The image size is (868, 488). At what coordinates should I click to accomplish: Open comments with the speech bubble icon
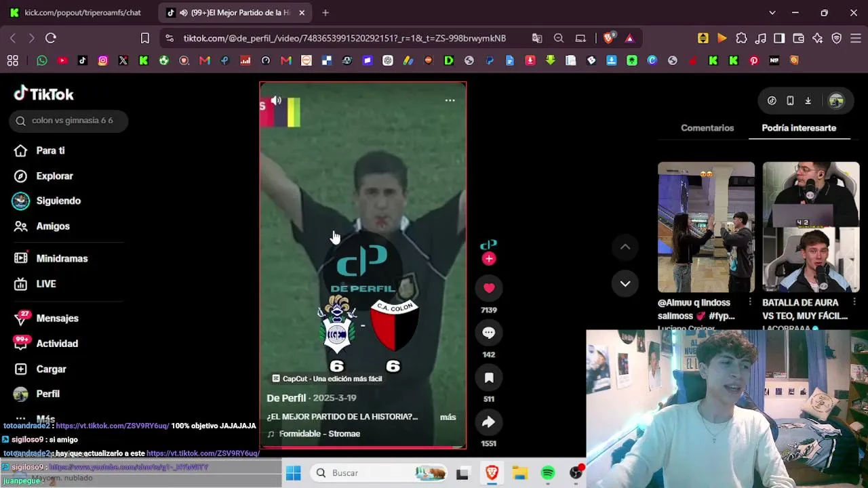(x=489, y=333)
